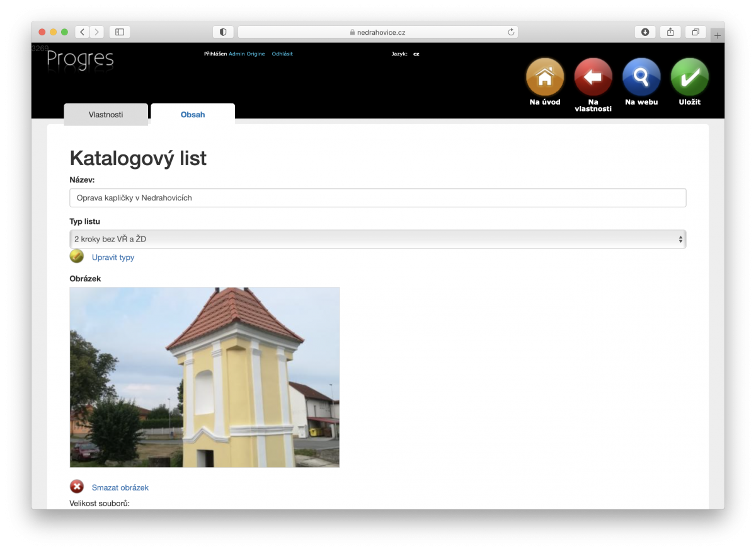Click the Safari download icon in the toolbar
The image size is (756, 551).
[644, 32]
